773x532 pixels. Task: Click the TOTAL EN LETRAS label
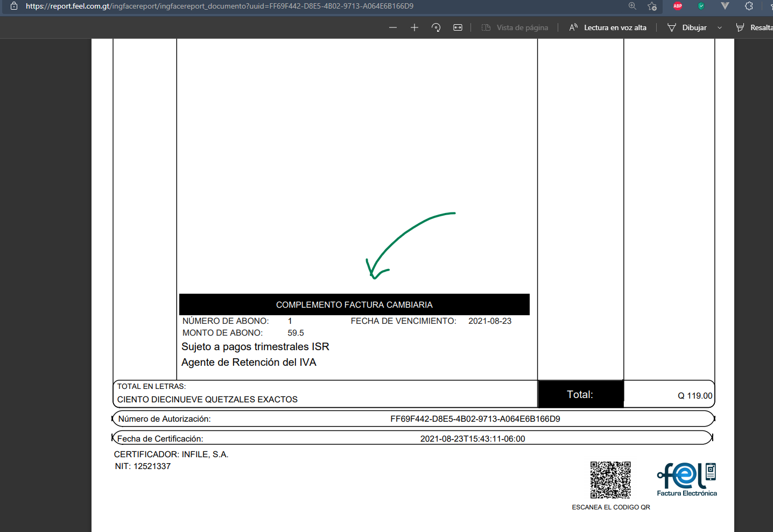click(152, 386)
